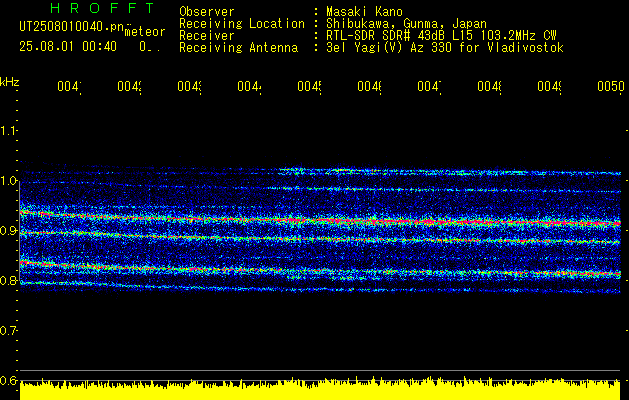Click the 0041 time marker
The image size is (629, 400).
pos(69,86)
